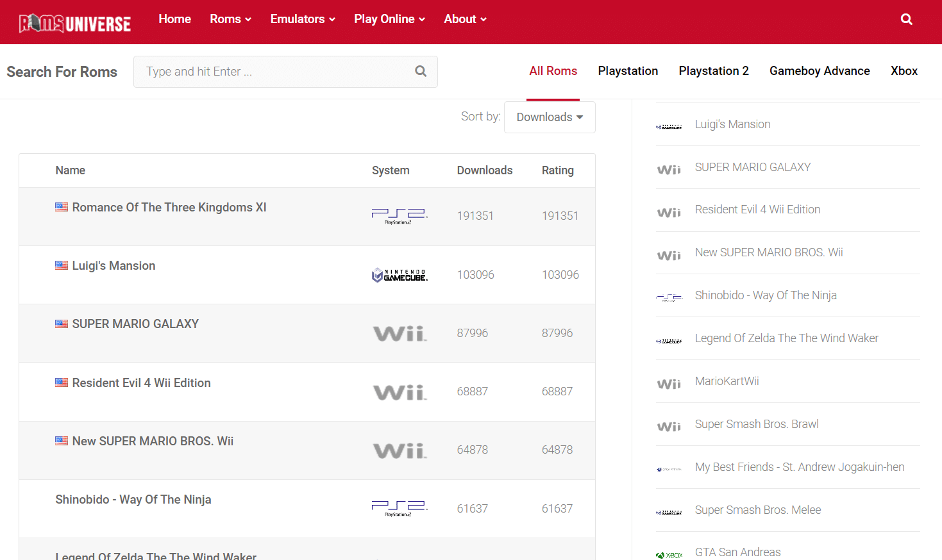This screenshot has height=560, width=942.
Task: Click sidebar GameCube icon next to Legend Of Zelda
Action: pyautogui.click(x=669, y=341)
